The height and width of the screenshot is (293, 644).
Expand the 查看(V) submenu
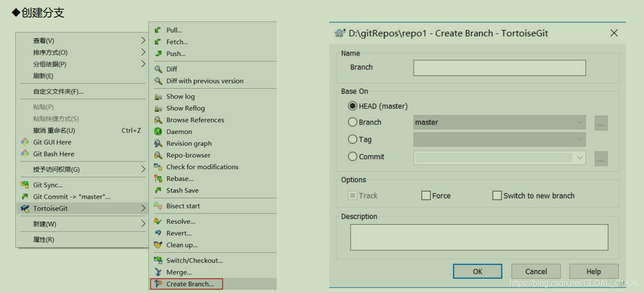pos(143,40)
